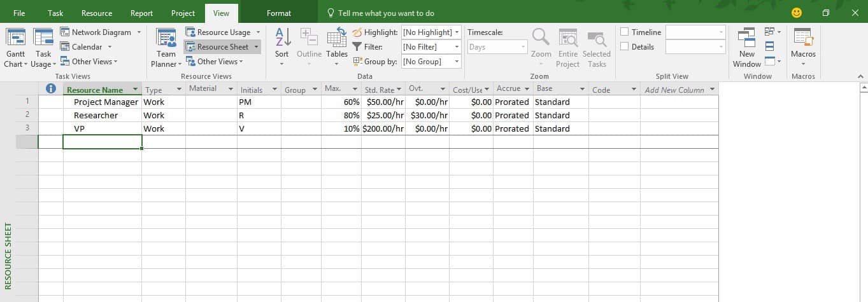Image resolution: width=868 pixels, height=302 pixels.
Task: Click Add New Column header
Action: coord(674,90)
